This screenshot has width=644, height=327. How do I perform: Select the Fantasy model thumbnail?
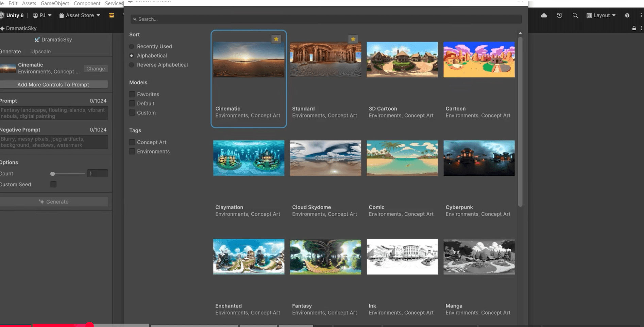pos(326,257)
